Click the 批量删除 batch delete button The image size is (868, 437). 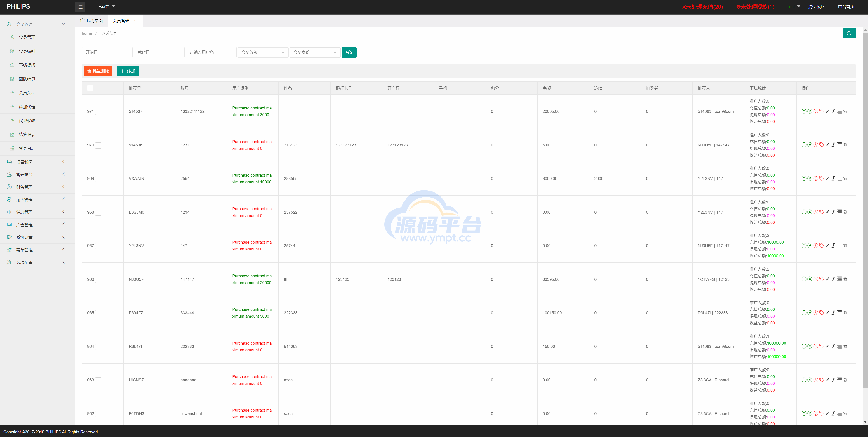98,71
